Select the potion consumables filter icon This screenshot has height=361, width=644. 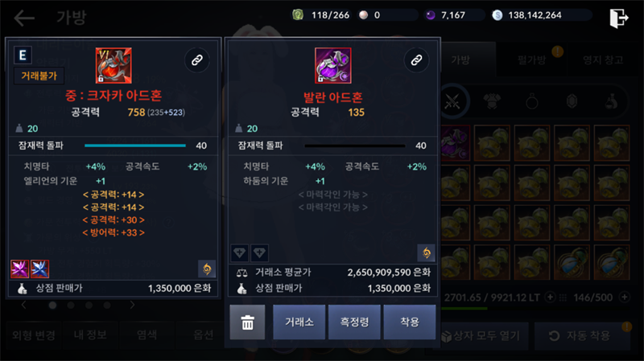(611, 101)
